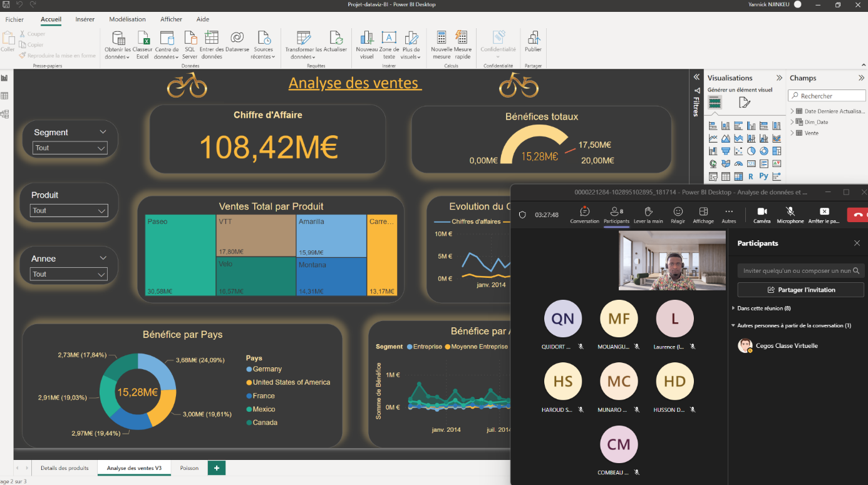The width and height of the screenshot is (868, 485).
Task: Add a new page with plus button
Action: coord(217,468)
